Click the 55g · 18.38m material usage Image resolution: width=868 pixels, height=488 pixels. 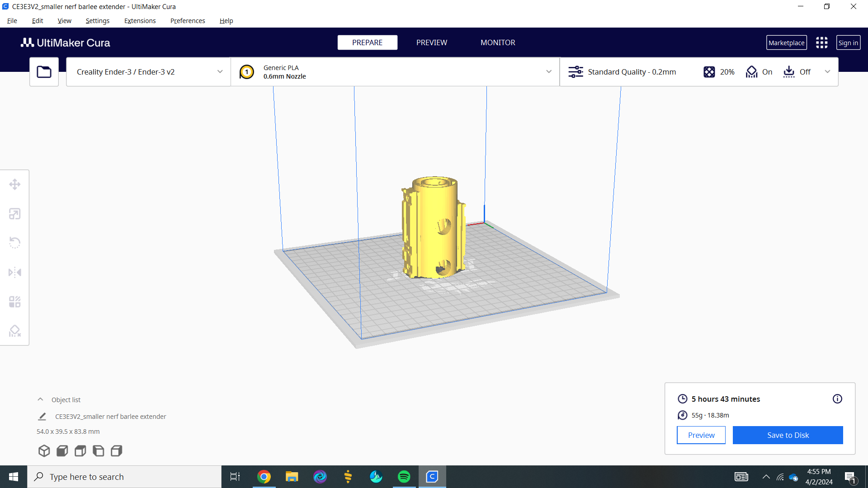click(x=710, y=415)
